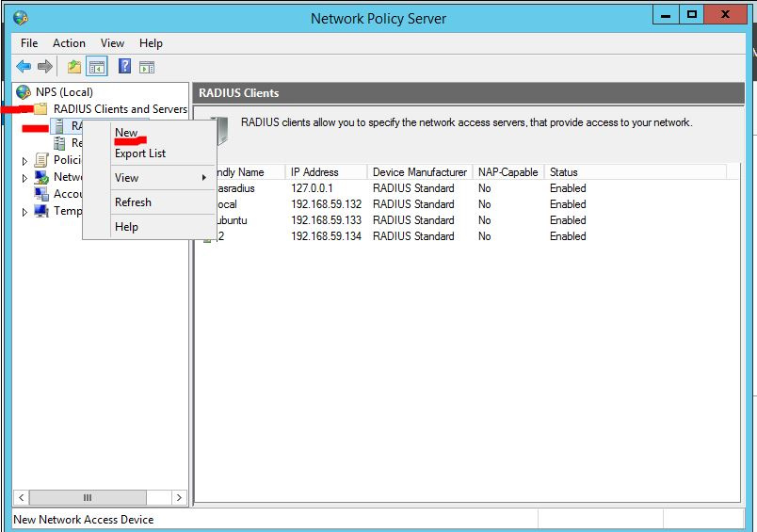The image size is (757, 532).
Task: Minimize the Network Policy Server window
Action: (x=666, y=15)
